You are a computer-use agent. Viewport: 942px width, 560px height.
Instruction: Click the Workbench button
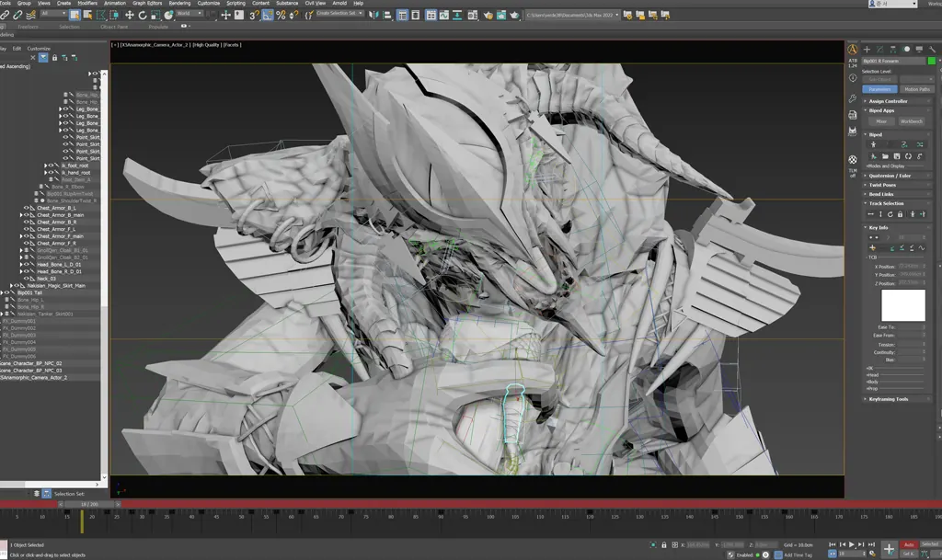click(x=912, y=121)
